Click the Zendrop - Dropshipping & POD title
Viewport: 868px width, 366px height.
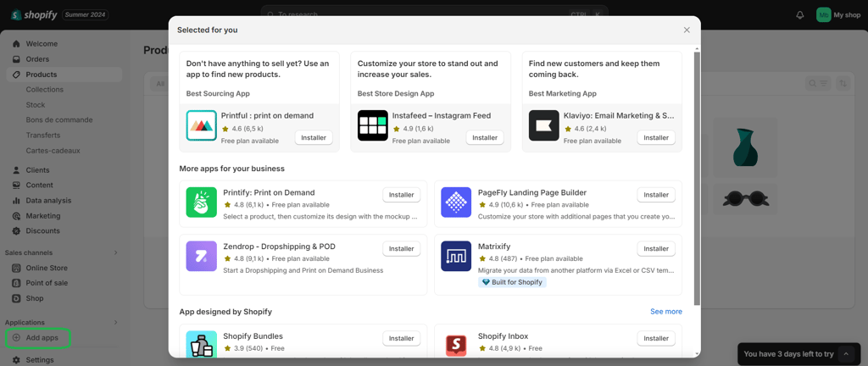tap(279, 247)
